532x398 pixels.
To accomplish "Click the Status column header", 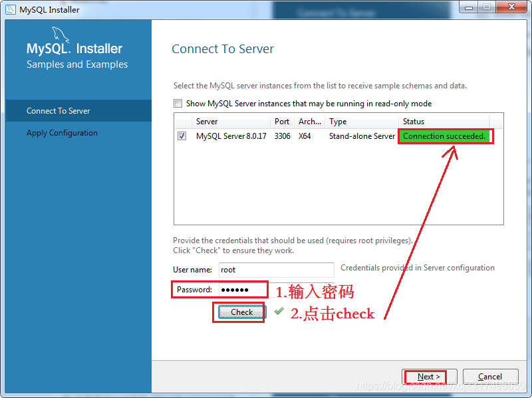I will [444, 122].
